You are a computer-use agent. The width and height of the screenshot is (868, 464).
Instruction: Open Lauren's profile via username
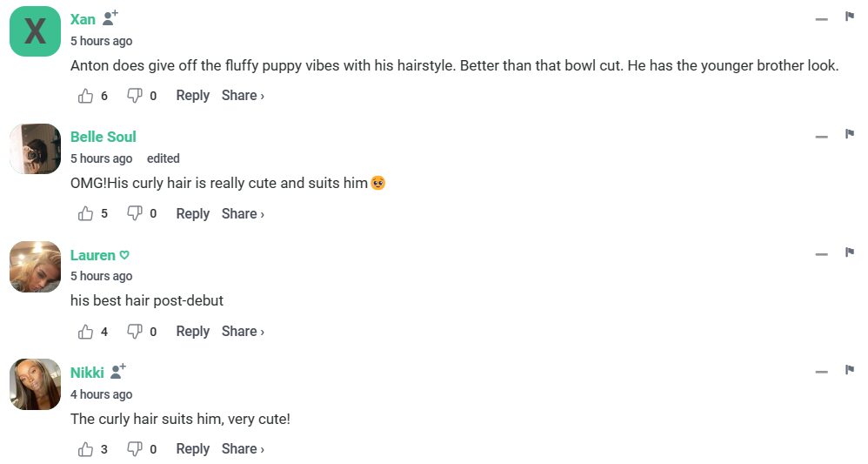click(x=93, y=255)
